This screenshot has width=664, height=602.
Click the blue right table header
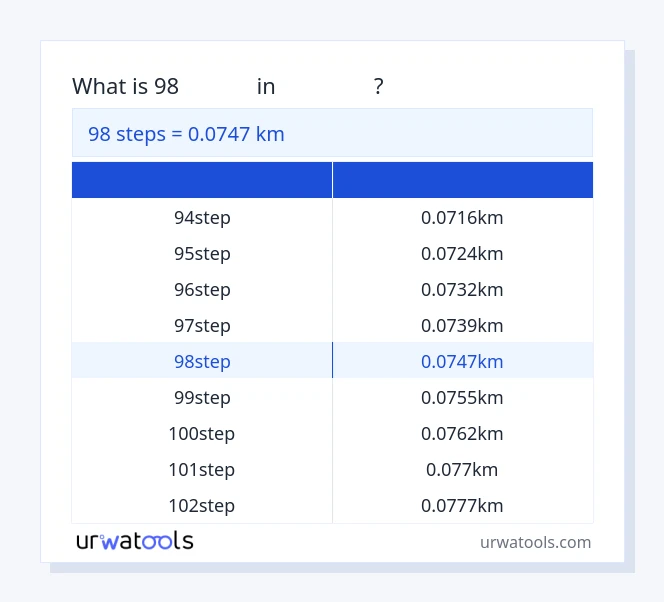click(x=462, y=180)
